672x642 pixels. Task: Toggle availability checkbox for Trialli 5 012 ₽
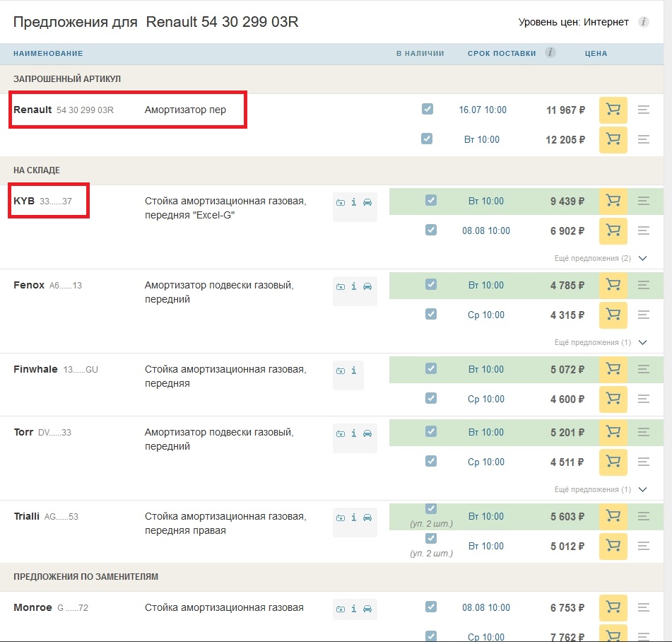coord(431,538)
